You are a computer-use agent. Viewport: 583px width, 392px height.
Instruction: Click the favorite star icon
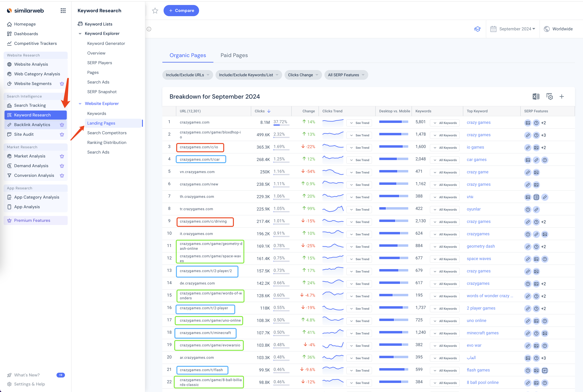pos(155,11)
